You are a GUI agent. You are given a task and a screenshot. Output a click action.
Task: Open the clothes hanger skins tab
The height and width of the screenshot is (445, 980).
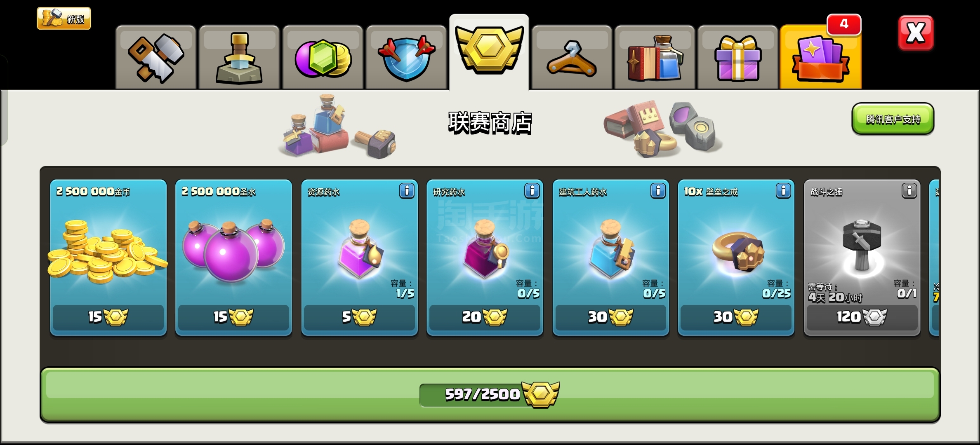(572, 58)
